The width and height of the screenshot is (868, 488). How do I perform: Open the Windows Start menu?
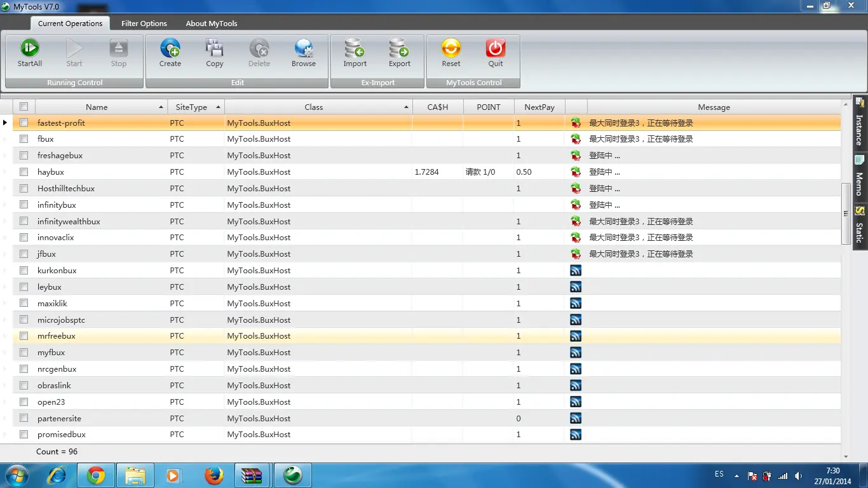(16, 475)
